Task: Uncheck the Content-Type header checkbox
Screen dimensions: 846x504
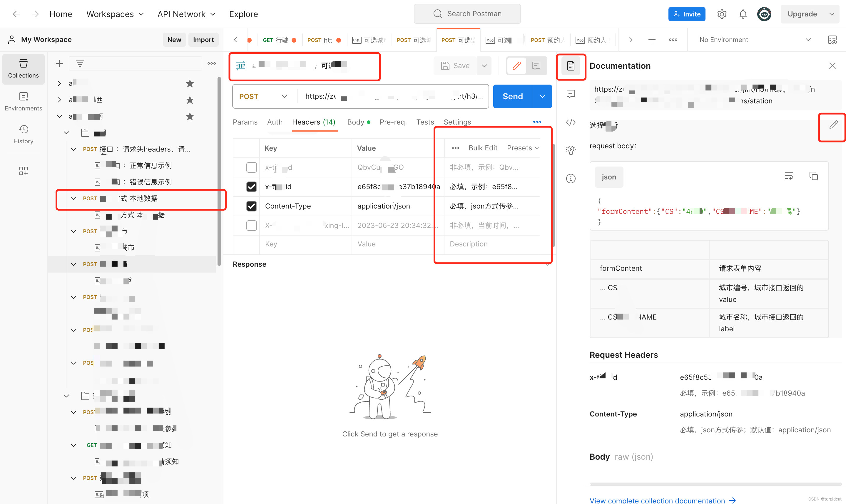Action: 252,206
